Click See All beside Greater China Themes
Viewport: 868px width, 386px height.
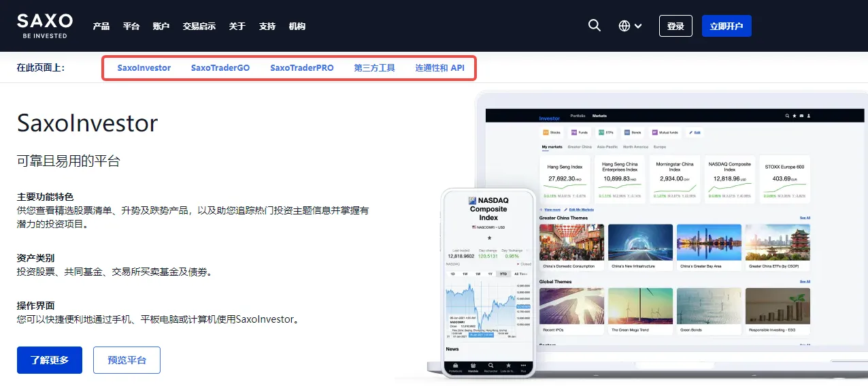coord(805,218)
